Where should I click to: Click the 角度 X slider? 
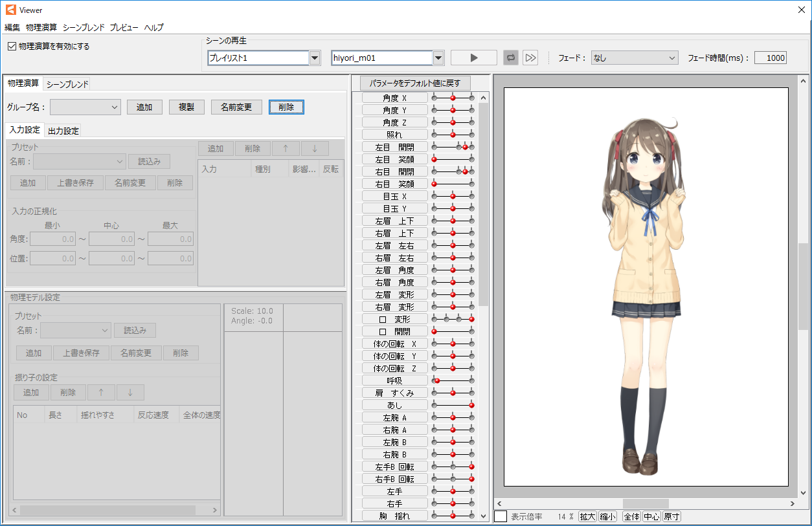click(x=453, y=98)
